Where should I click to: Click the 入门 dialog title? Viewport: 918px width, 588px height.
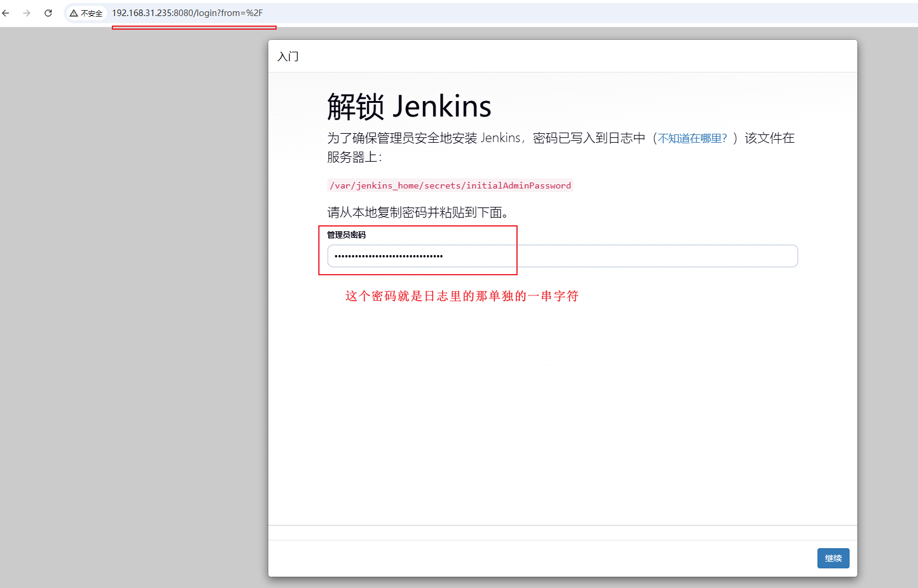288,56
